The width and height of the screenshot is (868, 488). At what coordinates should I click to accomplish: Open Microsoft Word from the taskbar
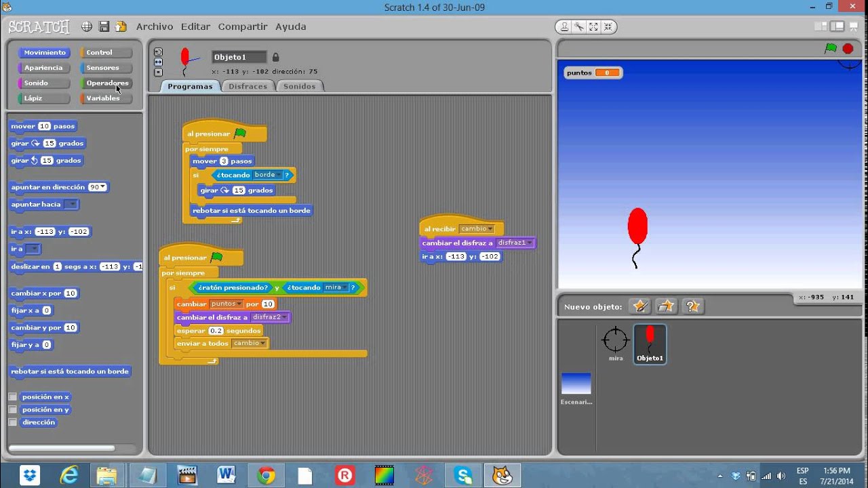[226, 476]
